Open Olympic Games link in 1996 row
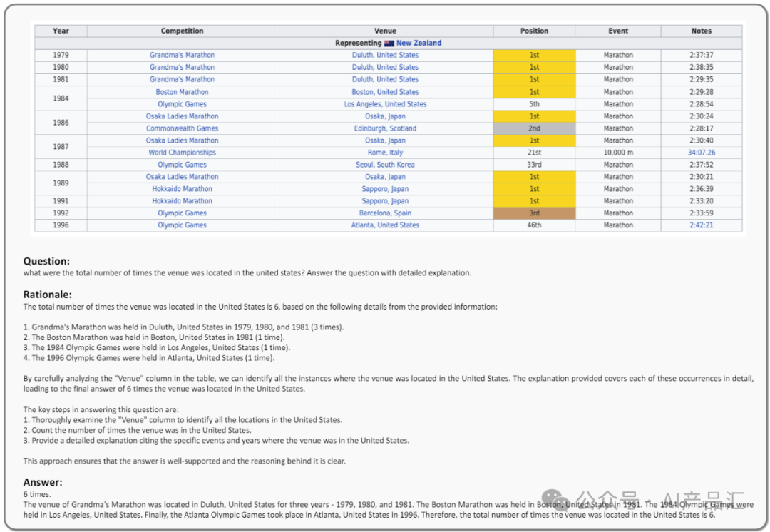The image size is (770, 532). [183, 225]
